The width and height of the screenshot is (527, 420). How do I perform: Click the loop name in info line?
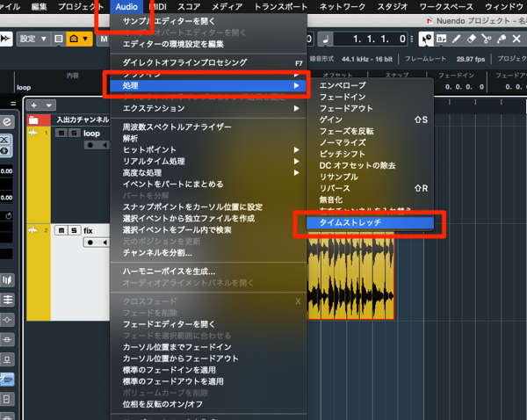point(24,88)
